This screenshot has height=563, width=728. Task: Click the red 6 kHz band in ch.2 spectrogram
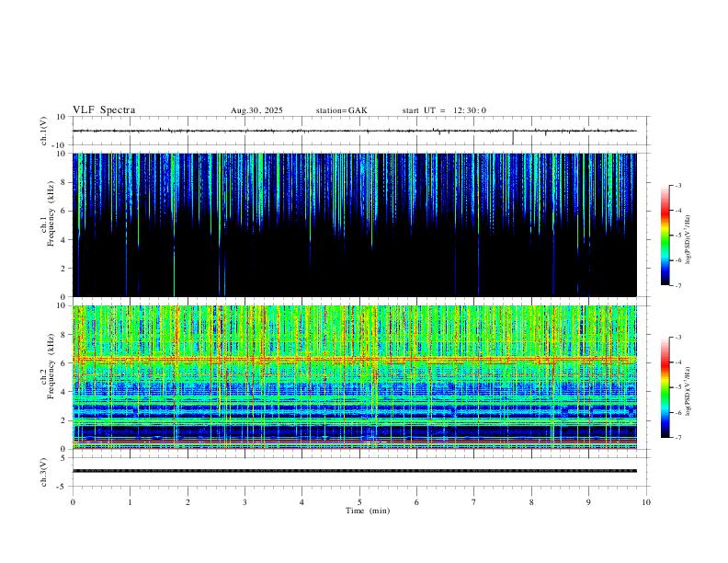pos(354,359)
